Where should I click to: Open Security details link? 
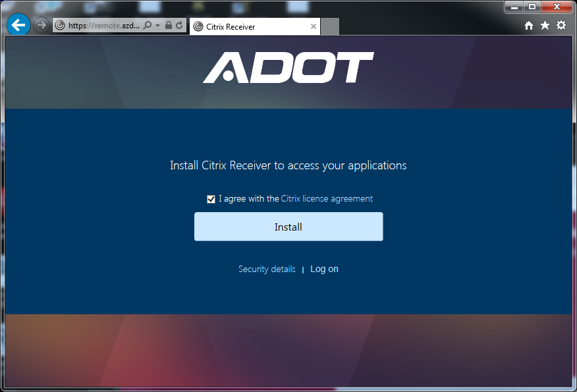267,269
